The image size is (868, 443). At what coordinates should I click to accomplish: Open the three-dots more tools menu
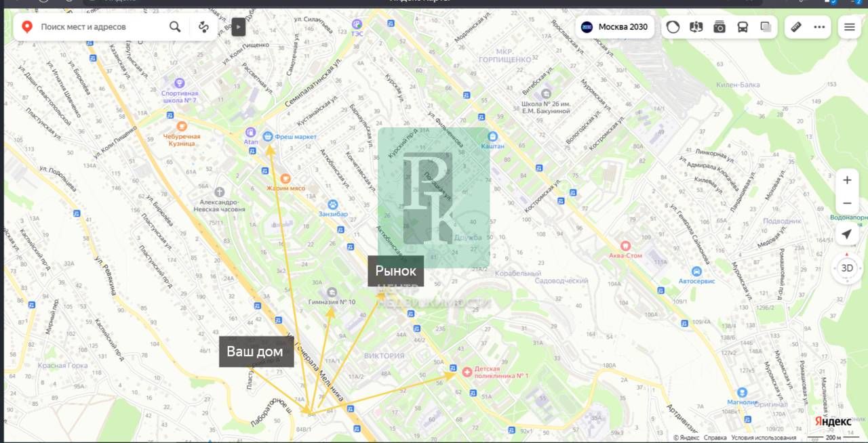(x=819, y=27)
